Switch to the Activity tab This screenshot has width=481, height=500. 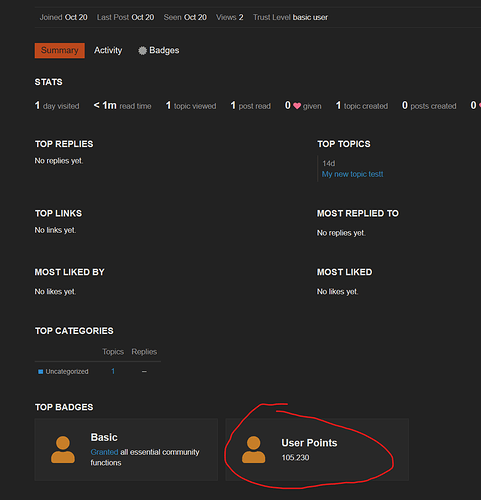[x=108, y=50]
